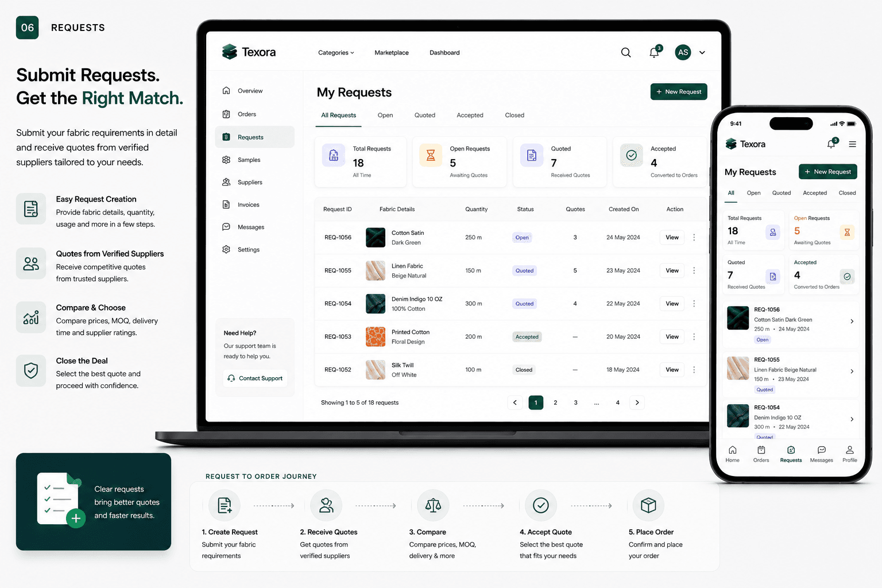This screenshot has width=882, height=588.
Task: Tap Home in the phone bottom bar
Action: [733, 454]
